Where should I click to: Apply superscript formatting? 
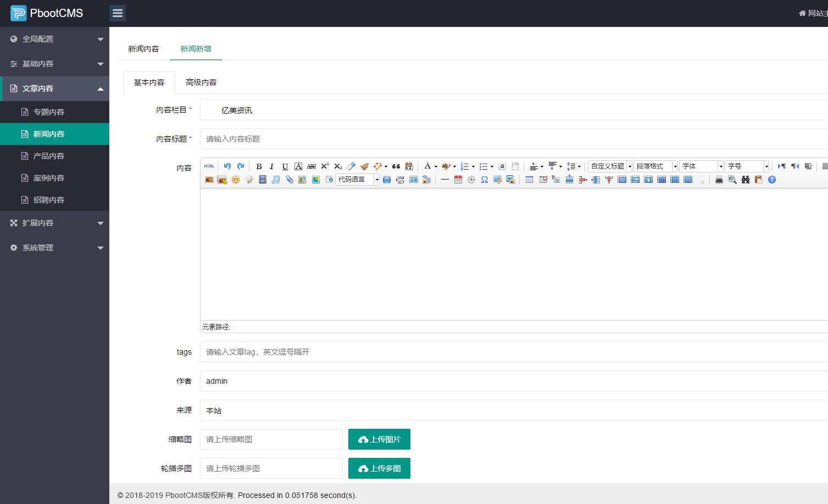325,166
